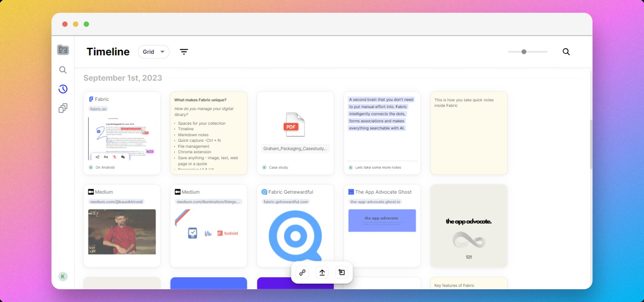Click the Fabric logo on the fabric.so card
644x302 pixels.
[91, 99]
